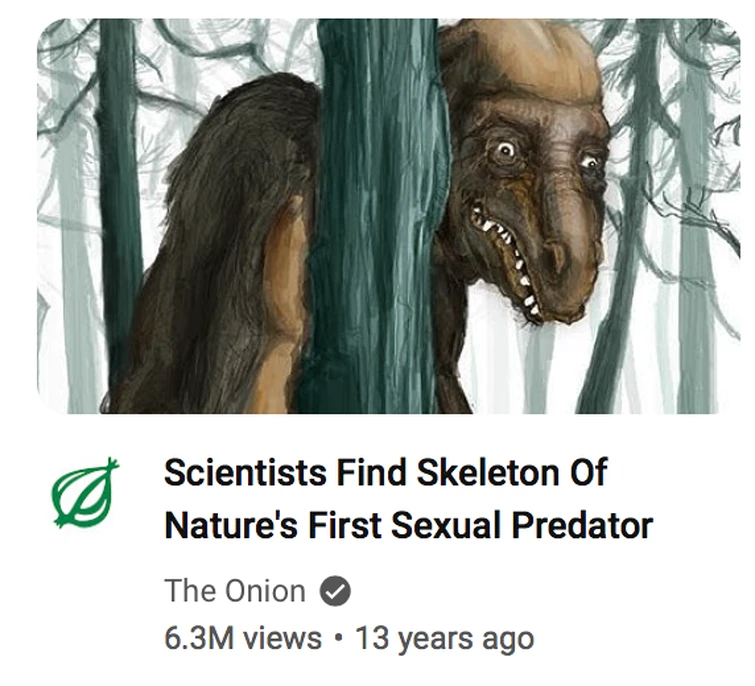Select title line 'Nature's First Sexual Predator'
The height and width of the screenshot is (686, 755).
(x=408, y=524)
